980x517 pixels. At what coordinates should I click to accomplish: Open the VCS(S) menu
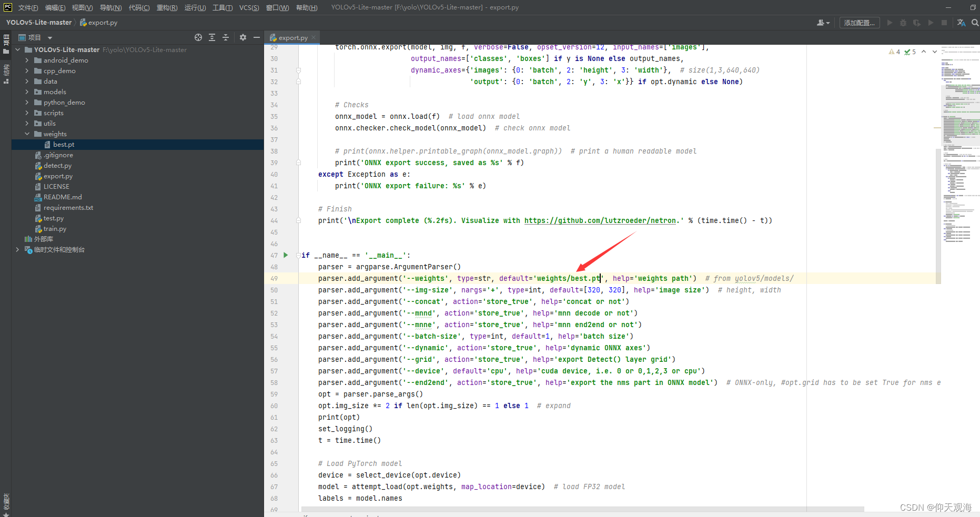pos(249,7)
